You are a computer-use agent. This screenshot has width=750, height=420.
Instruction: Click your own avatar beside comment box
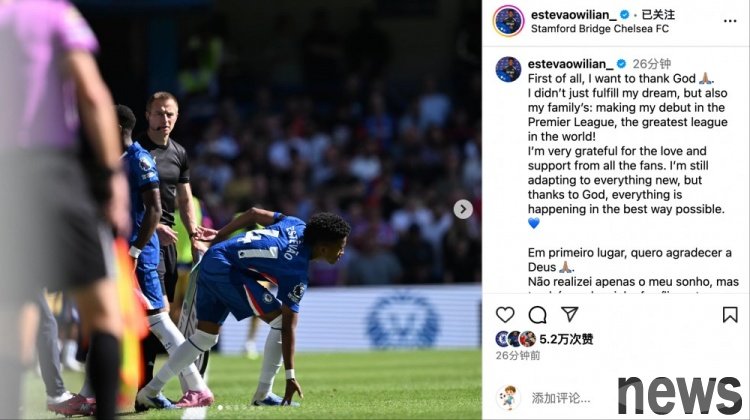click(x=508, y=398)
